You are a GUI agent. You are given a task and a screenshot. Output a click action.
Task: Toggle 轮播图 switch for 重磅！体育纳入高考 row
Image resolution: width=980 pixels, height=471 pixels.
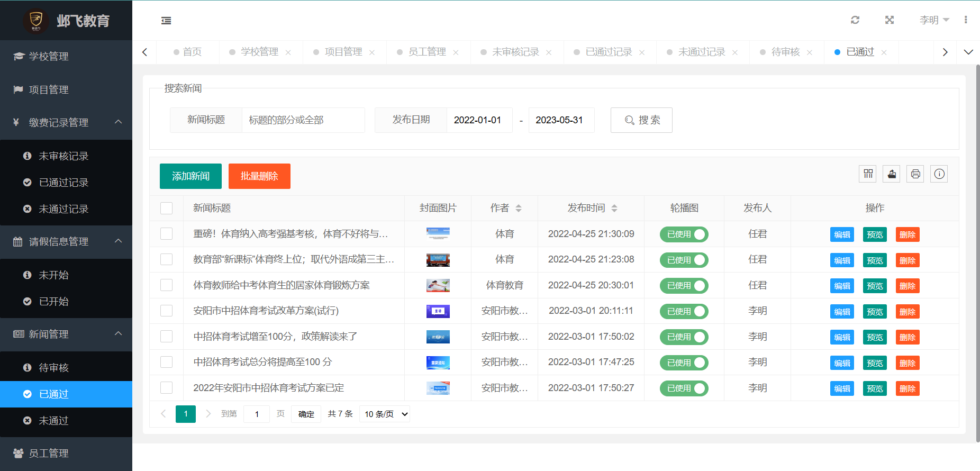pyautogui.click(x=684, y=234)
